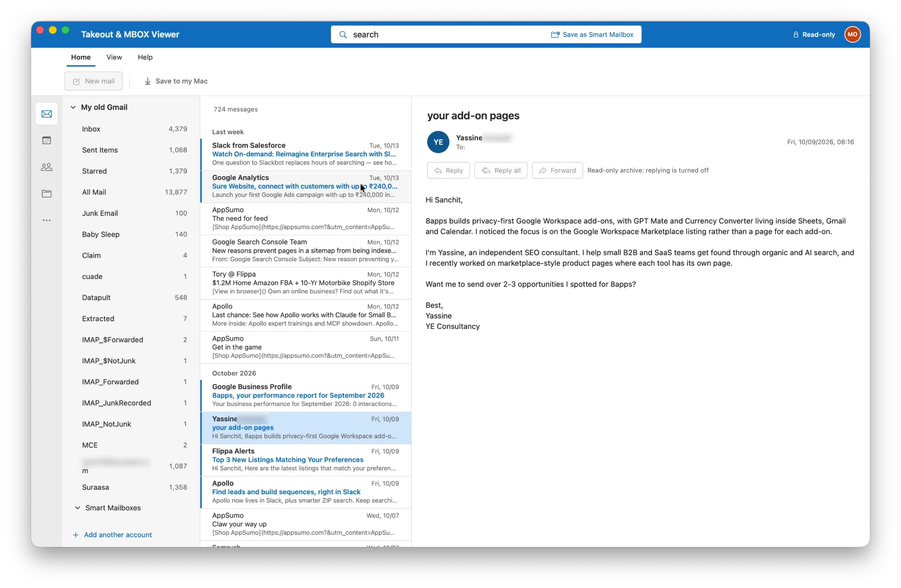Open the MO account avatar
This screenshot has height=588, width=901.
click(x=852, y=34)
